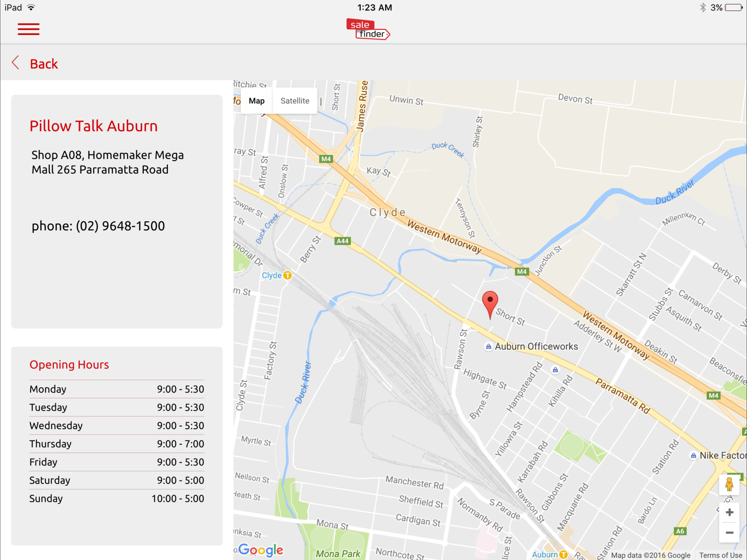Screen dimensions: 747x560
Task: Click the M4 badge near Alfred St
Action: (326, 159)
